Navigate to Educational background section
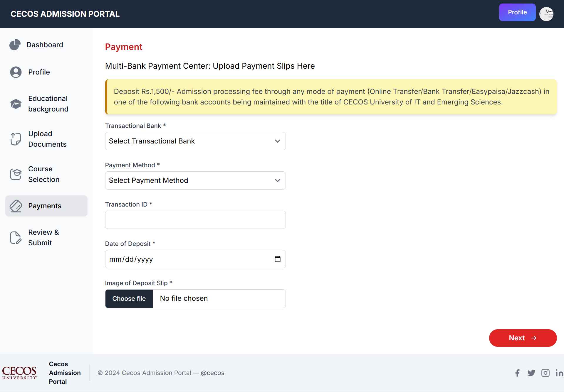This screenshot has height=392, width=564. click(x=46, y=104)
